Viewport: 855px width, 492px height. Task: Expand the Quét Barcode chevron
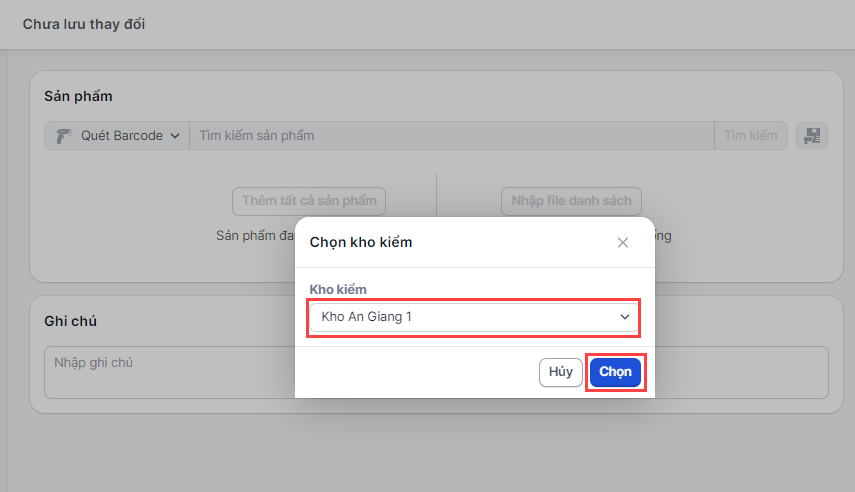[175, 136]
